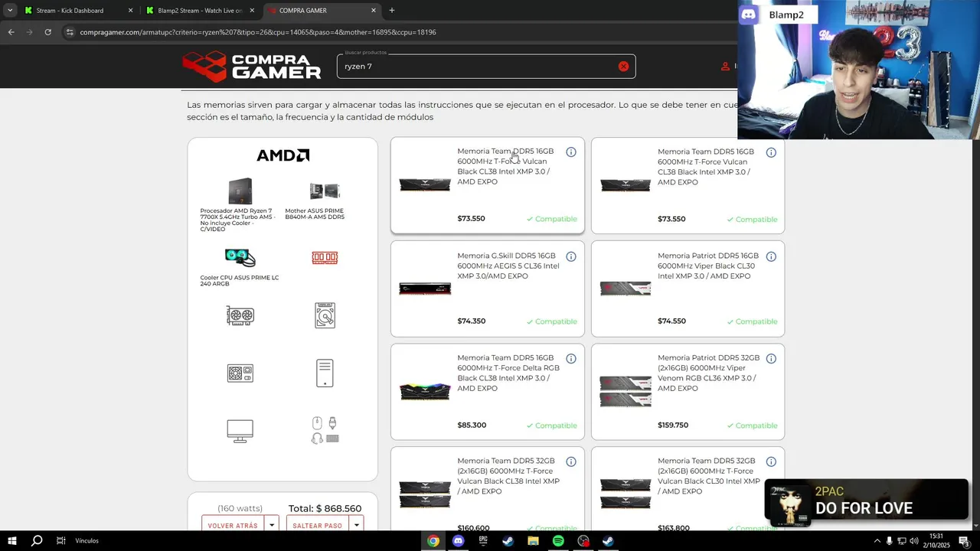The width and height of the screenshot is (980, 551).
Task: Click the Ryzen 7 7700X processor thumbnail
Action: point(240,191)
